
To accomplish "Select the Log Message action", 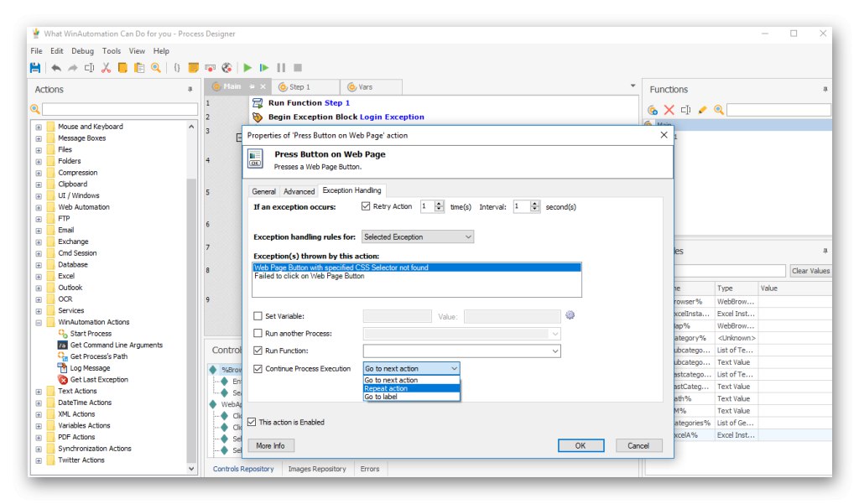I will 90,368.
